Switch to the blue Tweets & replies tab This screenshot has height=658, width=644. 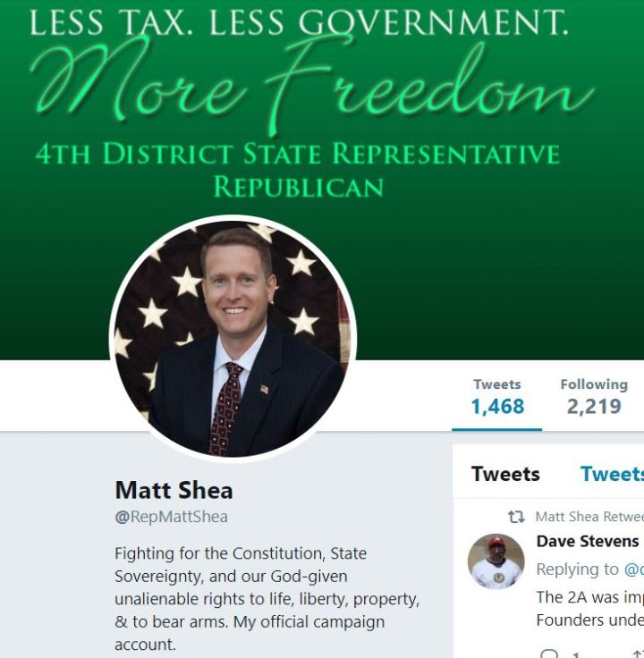612,474
